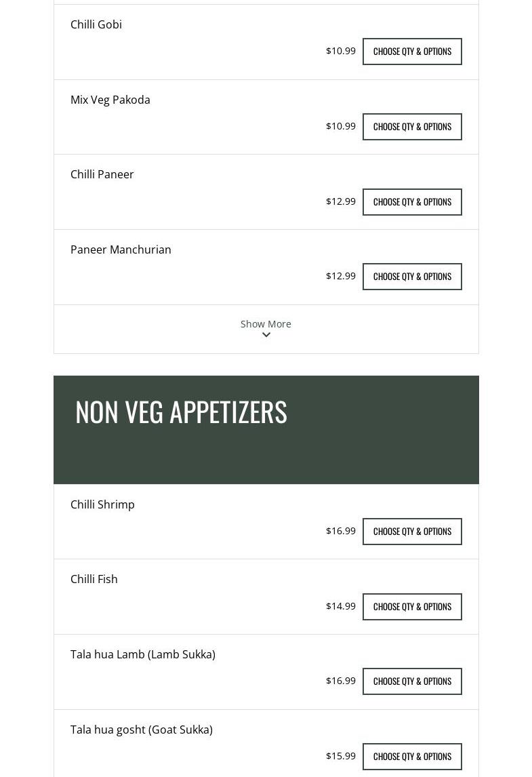Click the Chilli Shrimp item name
Screen dimensions: 532x777
point(102,504)
